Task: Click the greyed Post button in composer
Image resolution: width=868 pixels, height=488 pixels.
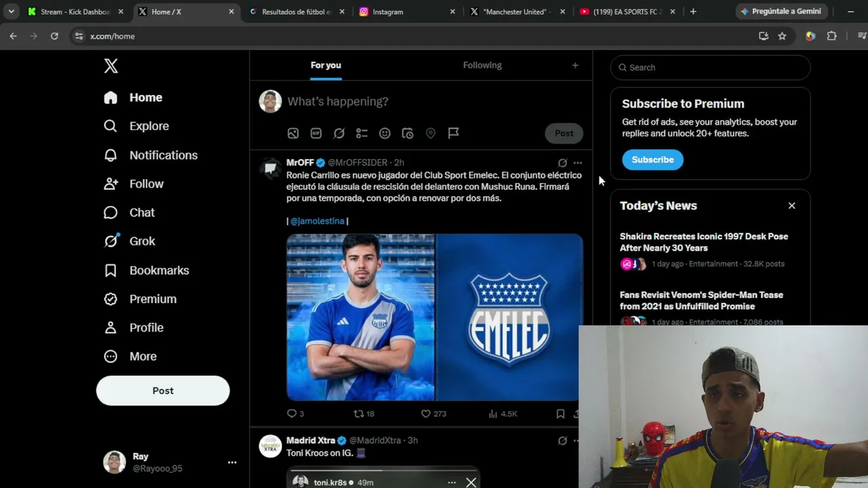Action: pyautogui.click(x=564, y=134)
